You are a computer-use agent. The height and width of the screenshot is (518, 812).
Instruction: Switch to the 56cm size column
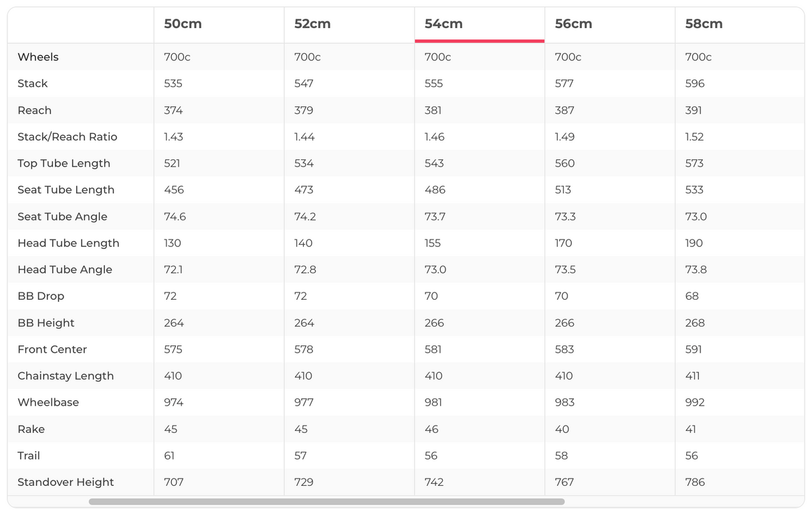[573, 24]
